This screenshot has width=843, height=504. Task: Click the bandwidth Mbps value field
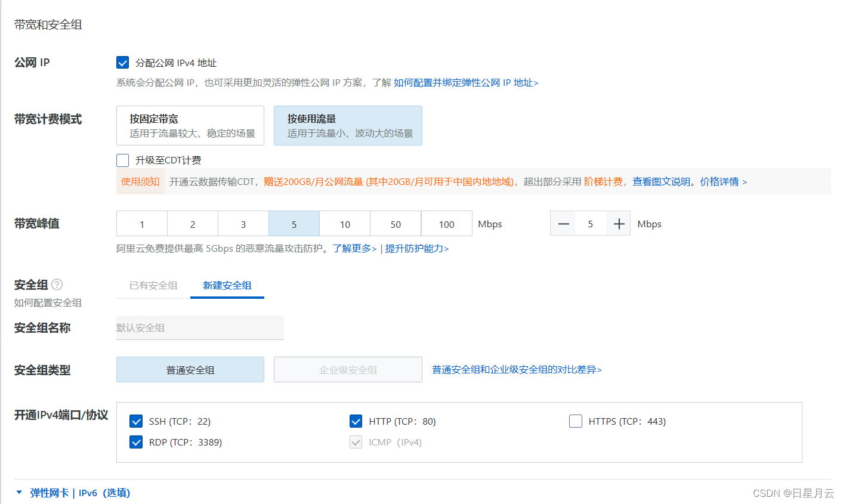point(591,224)
